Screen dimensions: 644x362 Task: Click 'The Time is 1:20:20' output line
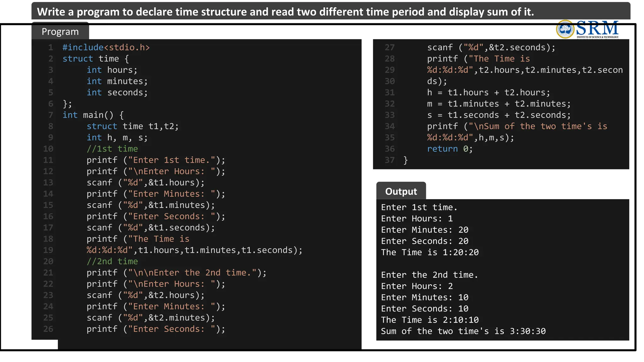[x=430, y=252]
